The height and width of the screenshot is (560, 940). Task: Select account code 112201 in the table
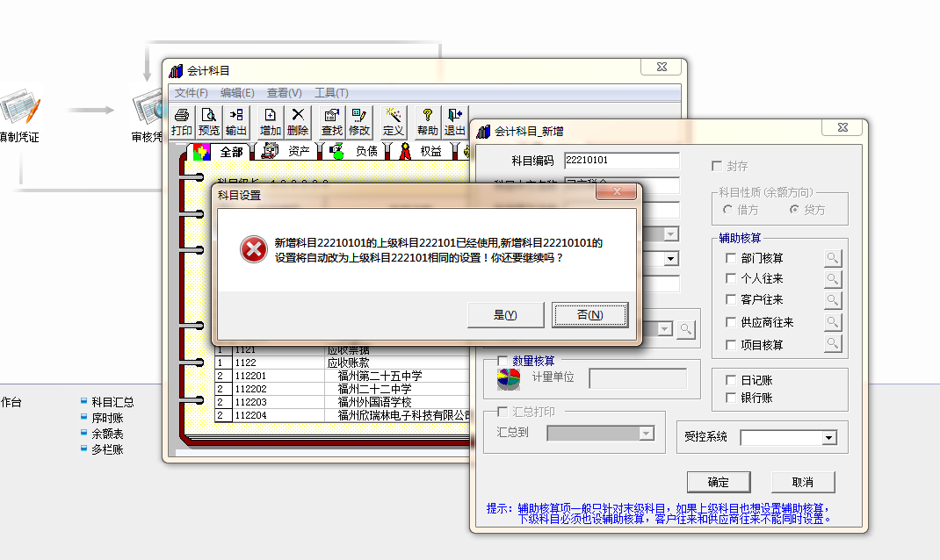pos(250,376)
